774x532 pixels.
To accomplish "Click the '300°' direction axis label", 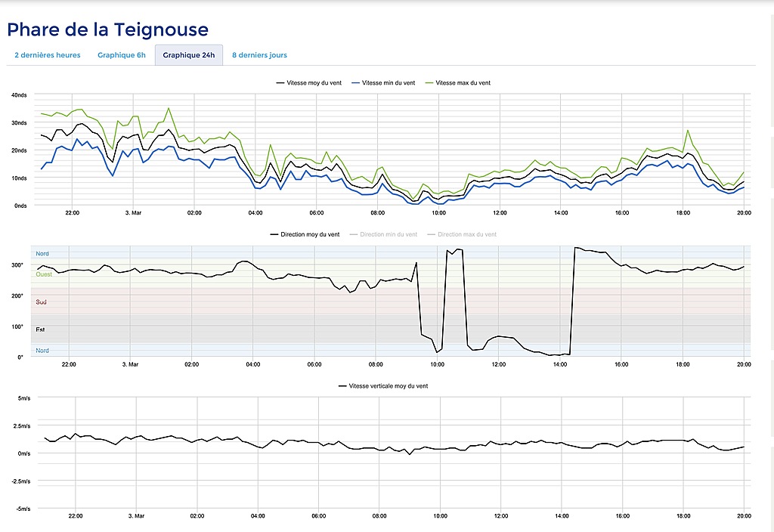I will [17, 265].
